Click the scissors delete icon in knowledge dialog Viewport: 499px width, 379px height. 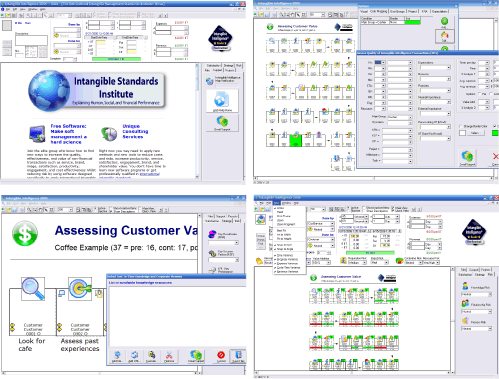pos(169,356)
